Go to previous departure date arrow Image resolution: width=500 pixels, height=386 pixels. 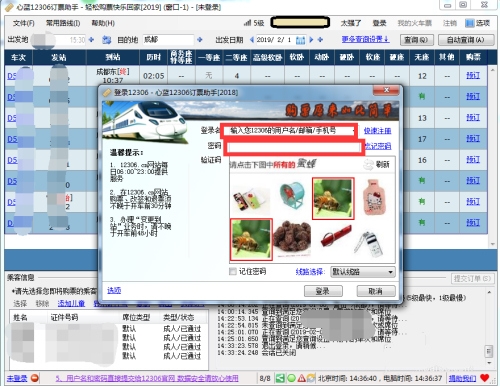[252, 40]
